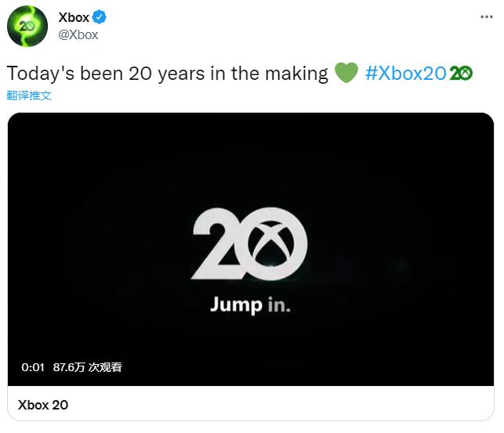504x433 pixels.
Task: Open the Xbox 20 card title
Action: click(43, 405)
